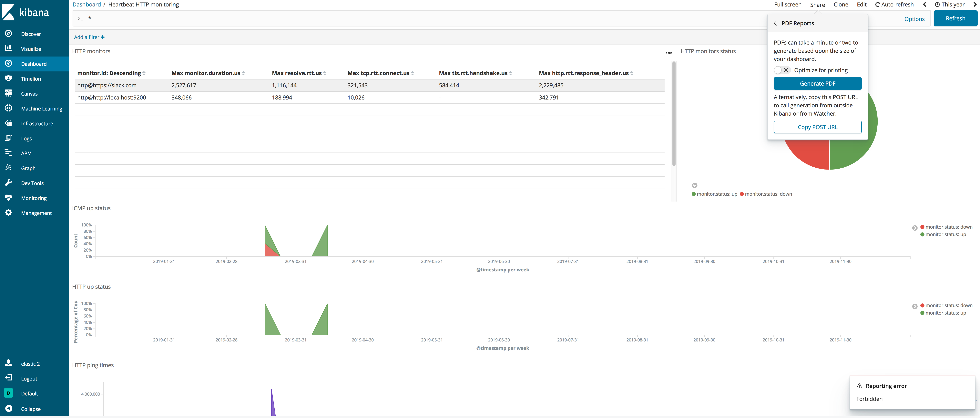This screenshot has width=980, height=418.
Task: Open the Monitoring section
Action: 34,198
